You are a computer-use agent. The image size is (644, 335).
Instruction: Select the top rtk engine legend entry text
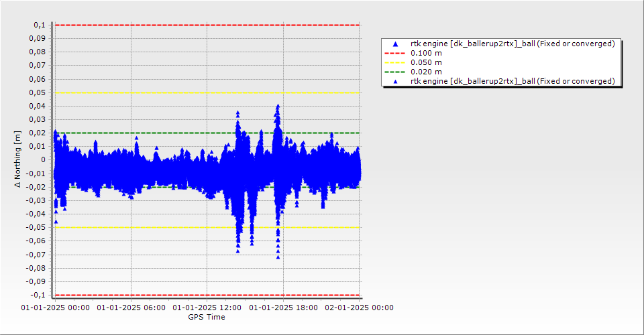pos(513,44)
